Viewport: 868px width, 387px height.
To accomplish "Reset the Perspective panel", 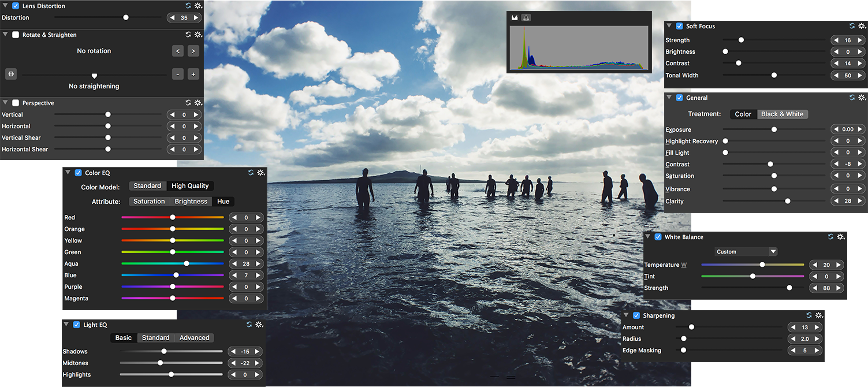I will [188, 103].
